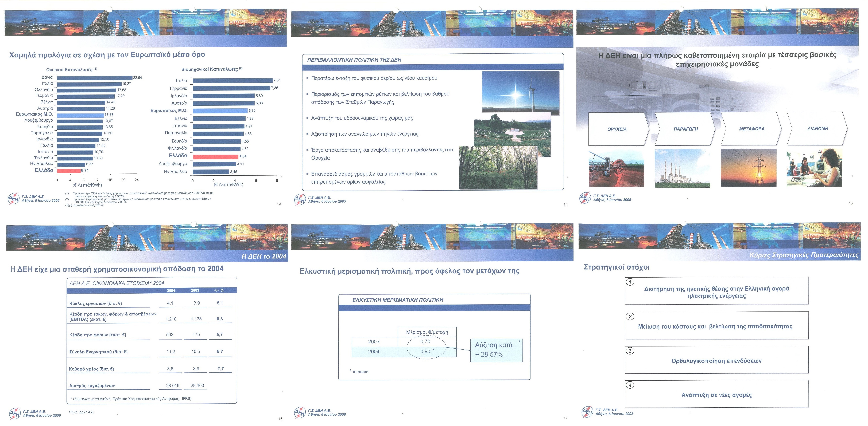
Task: Click the 'Καθαρό χρέος' change value -7,7
Action: pos(220,369)
